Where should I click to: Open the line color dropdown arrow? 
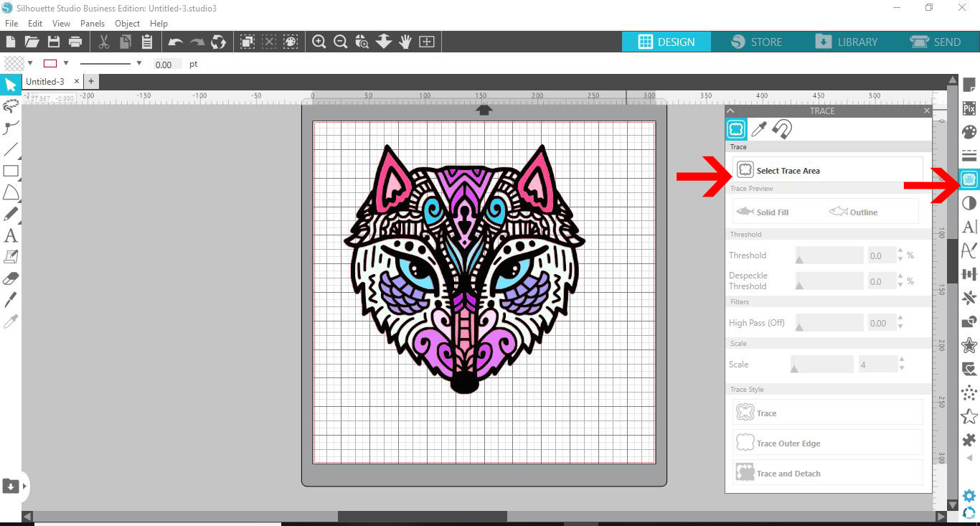pyautogui.click(x=66, y=63)
